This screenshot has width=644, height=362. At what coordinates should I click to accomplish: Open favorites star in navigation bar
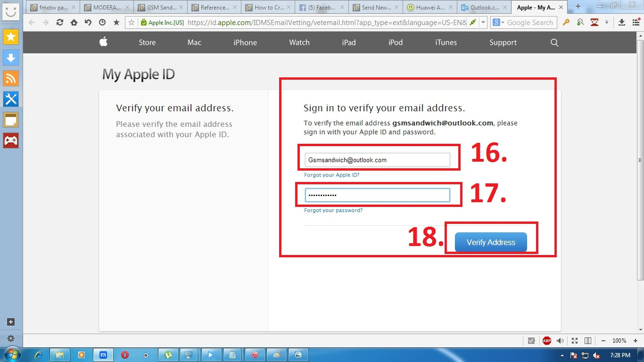click(x=116, y=23)
